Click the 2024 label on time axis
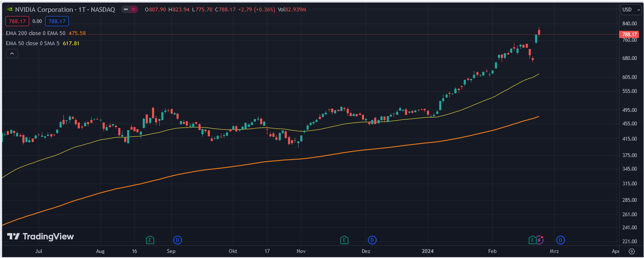The width and height of the screenshot is (644, 258). tap(428, 251)
